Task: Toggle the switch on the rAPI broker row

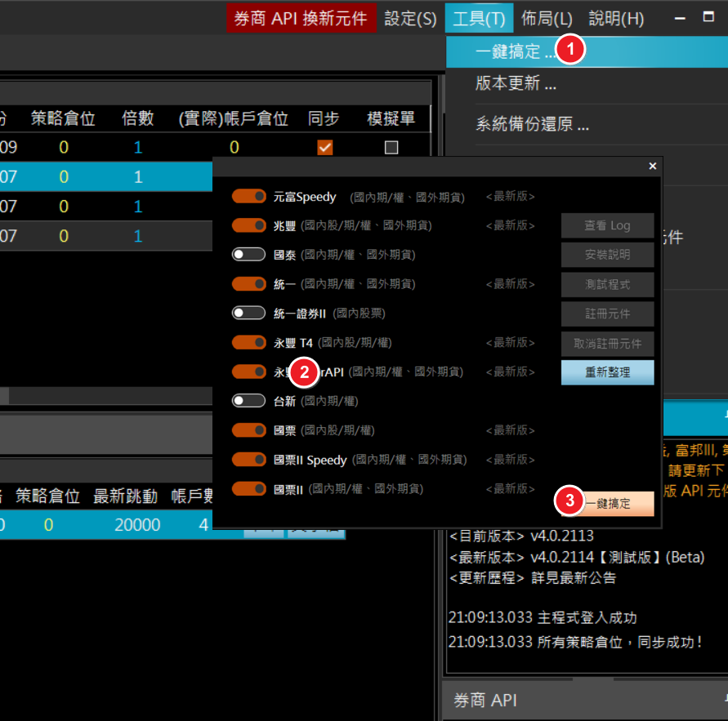Action: [x=249, y=372]
